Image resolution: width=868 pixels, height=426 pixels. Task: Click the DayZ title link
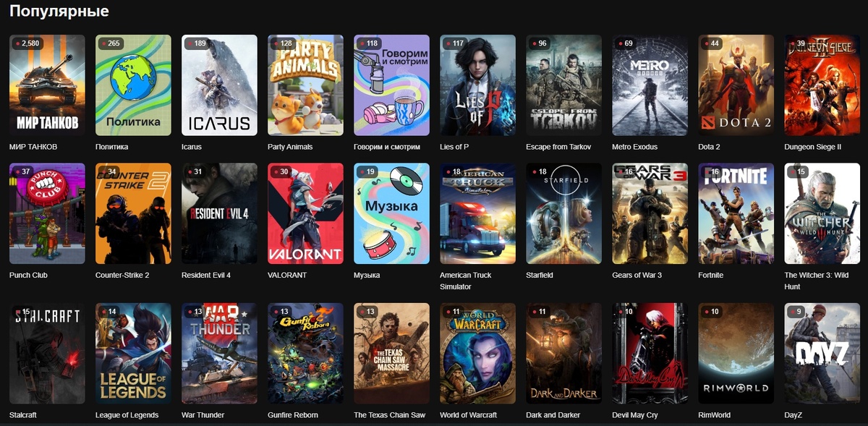pos(793,415)
